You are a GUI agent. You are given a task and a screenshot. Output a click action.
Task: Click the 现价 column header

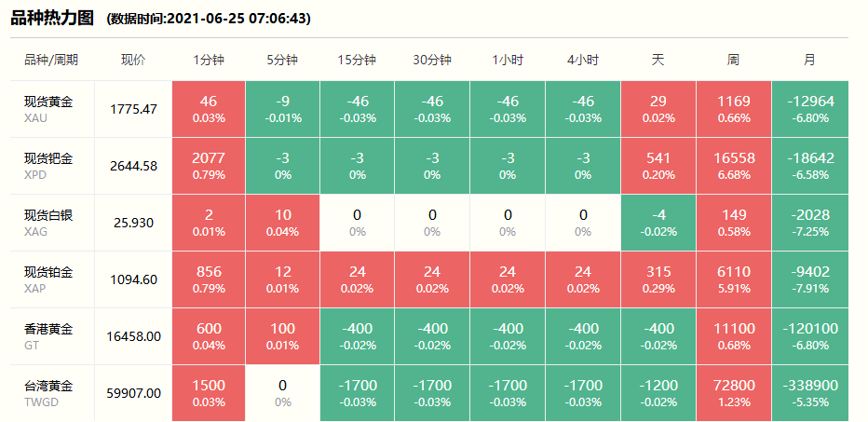click(133, 60)
